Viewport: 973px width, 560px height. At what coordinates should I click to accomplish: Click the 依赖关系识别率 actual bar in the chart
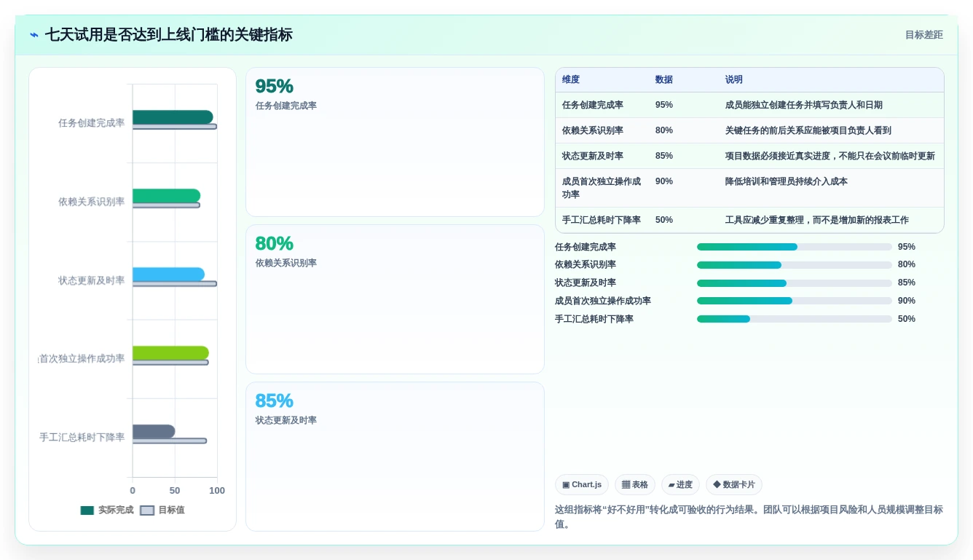pos(166,196)
